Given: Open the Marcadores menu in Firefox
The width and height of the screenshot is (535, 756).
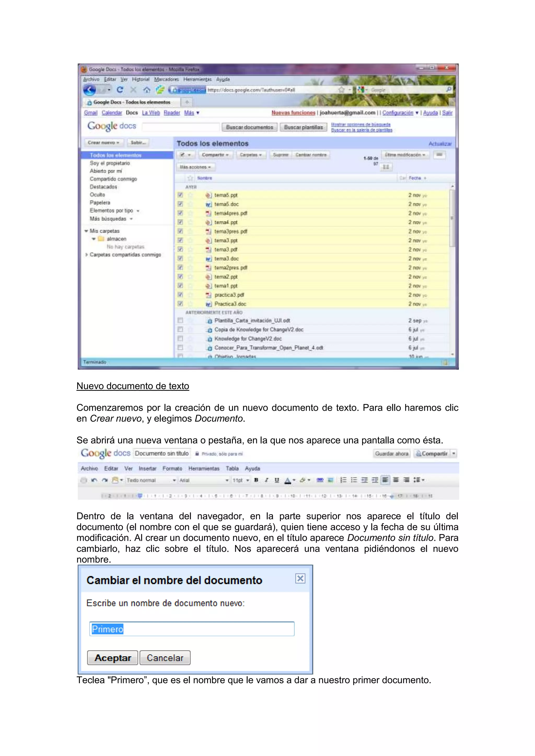Looking at the screenshot, I should point(166,79).
